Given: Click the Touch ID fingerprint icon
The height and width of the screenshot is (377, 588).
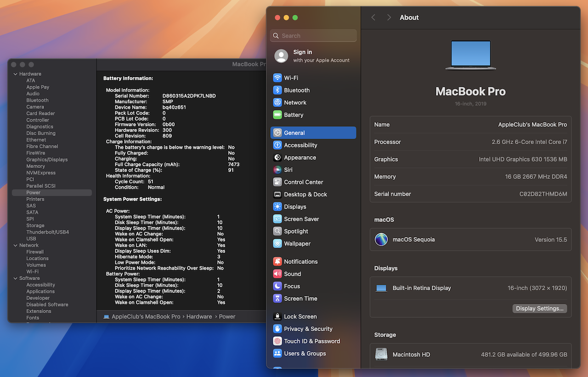Looking at the screenshot, I should point(277,341).
